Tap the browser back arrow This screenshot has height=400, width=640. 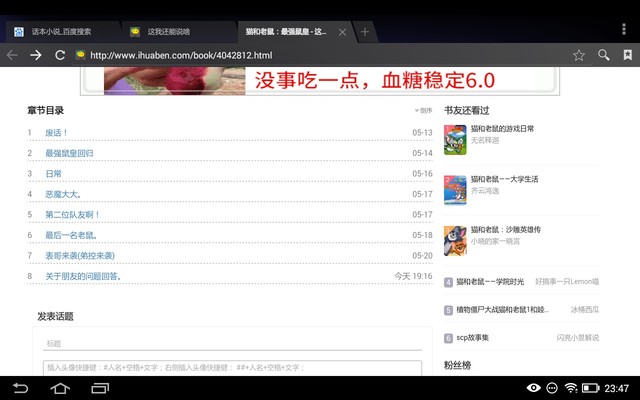[x=12, y=55]
